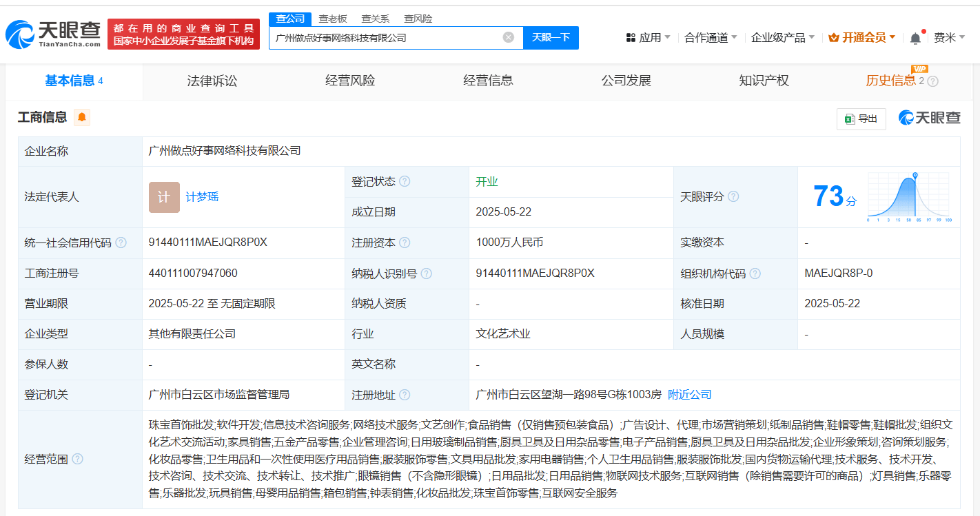
Task: Click the 天眼评分 score distribution chart
Action: [x=910, y=197]
